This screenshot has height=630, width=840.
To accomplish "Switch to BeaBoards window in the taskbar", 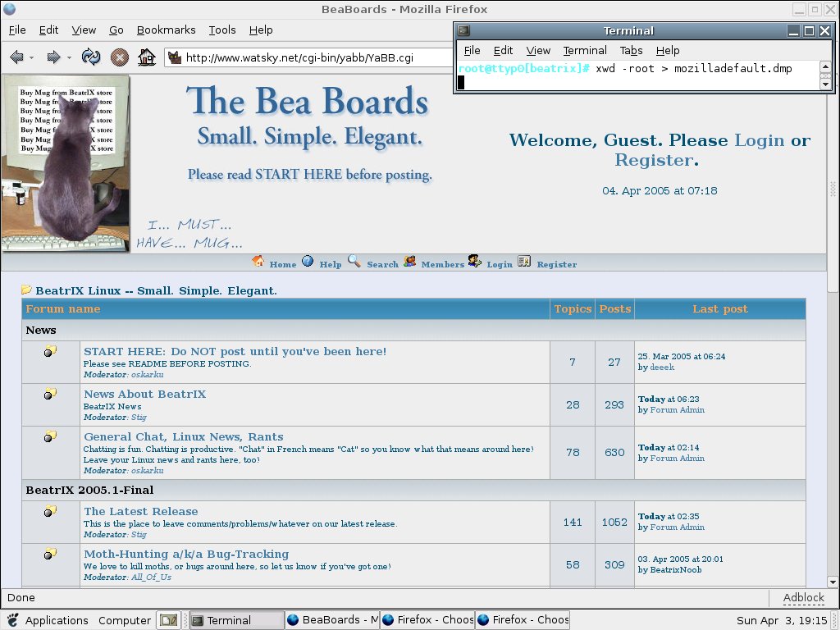I will click(x=332, y=620).
